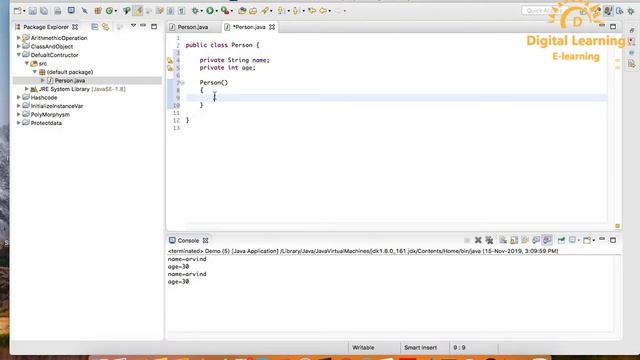Toggle show console on standard out change

point(536,240)
